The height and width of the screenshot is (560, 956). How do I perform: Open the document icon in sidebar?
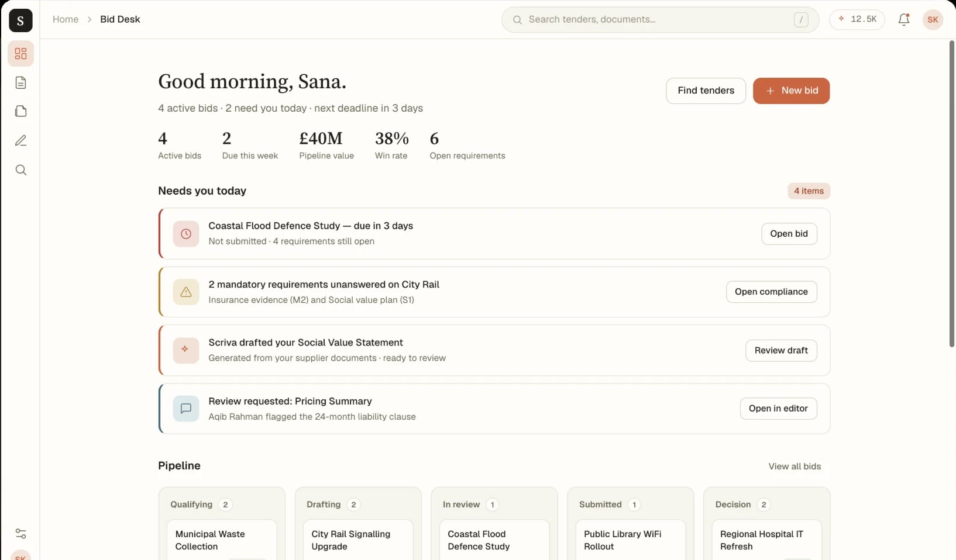[x=21, y=83]
